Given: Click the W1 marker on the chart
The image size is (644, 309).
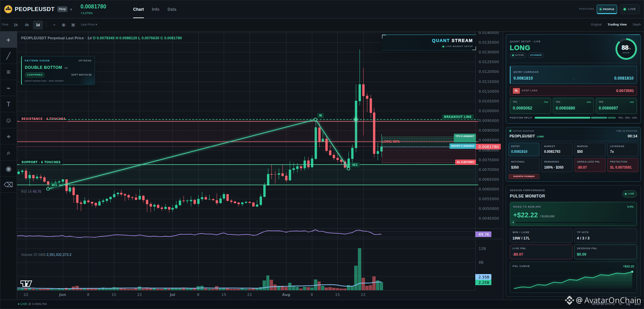Looking at the screenshot, I should 54,185.
